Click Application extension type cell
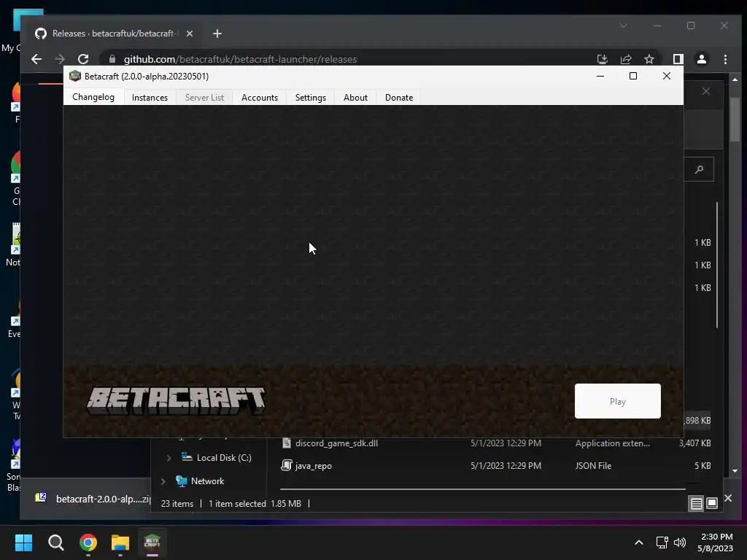This screenshot has height=560, width=747. 612,443
